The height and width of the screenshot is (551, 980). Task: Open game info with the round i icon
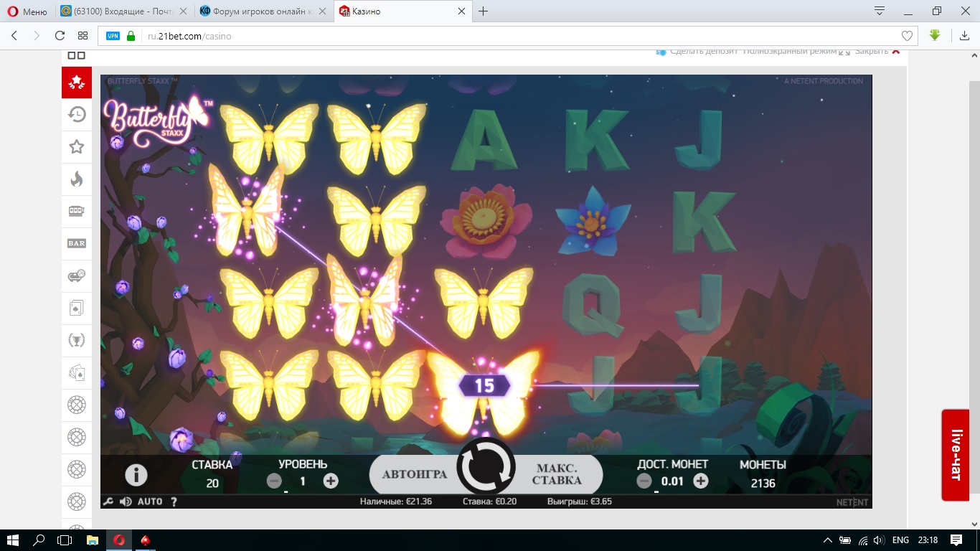pyautogui.click(x=136, y=475)
